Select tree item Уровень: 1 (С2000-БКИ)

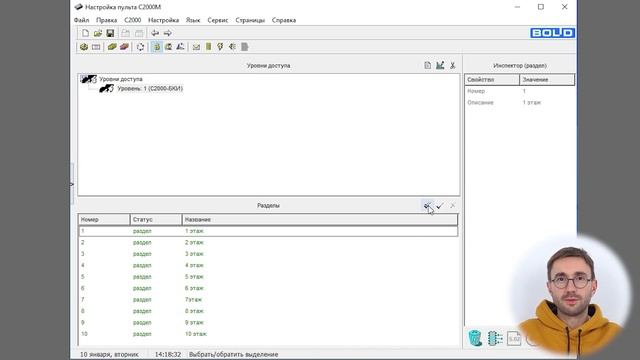pos(150,89)
